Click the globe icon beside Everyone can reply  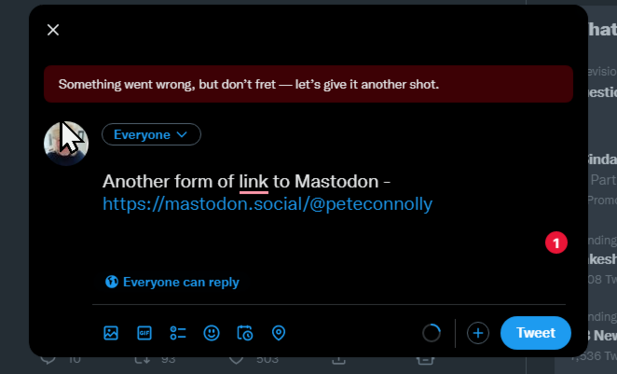(112, 282)
